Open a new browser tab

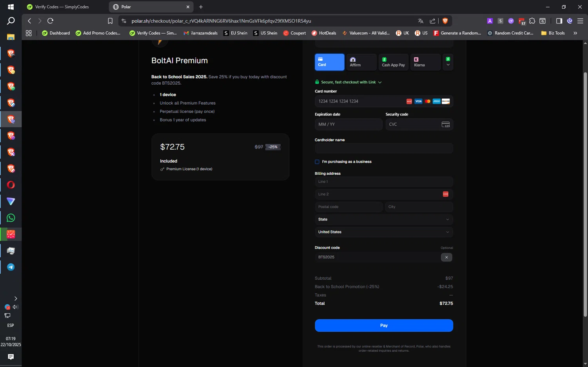point(201,7)
